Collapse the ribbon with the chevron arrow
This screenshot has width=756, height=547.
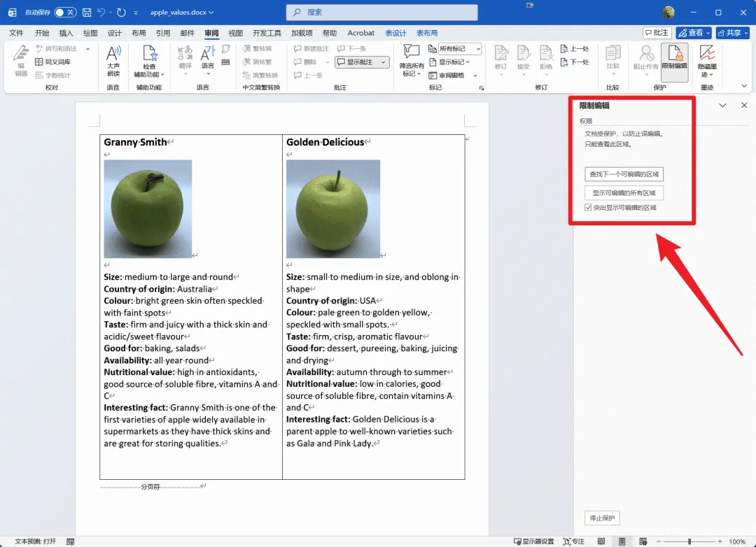[x=744, y=86]
